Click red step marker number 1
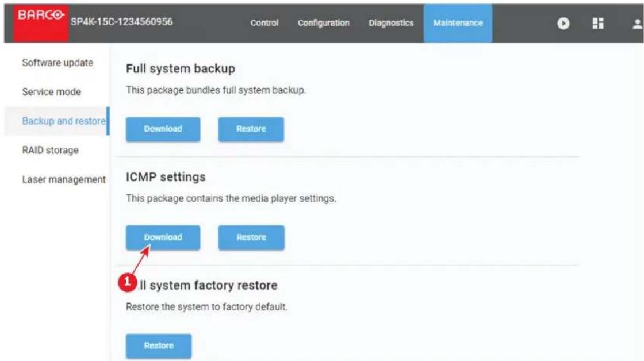Image resolution: width=644 pixels, height=361 pixels. click(x=127, y=282)
